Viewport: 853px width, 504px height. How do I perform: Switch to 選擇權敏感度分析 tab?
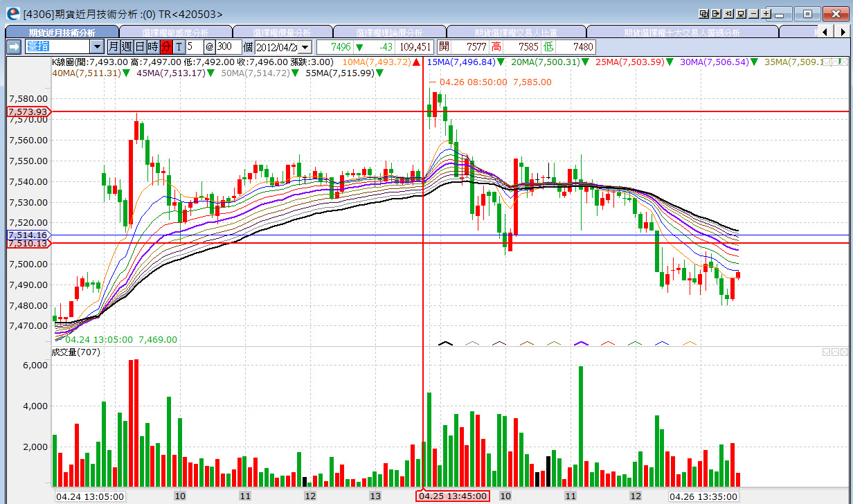[176, 32]
